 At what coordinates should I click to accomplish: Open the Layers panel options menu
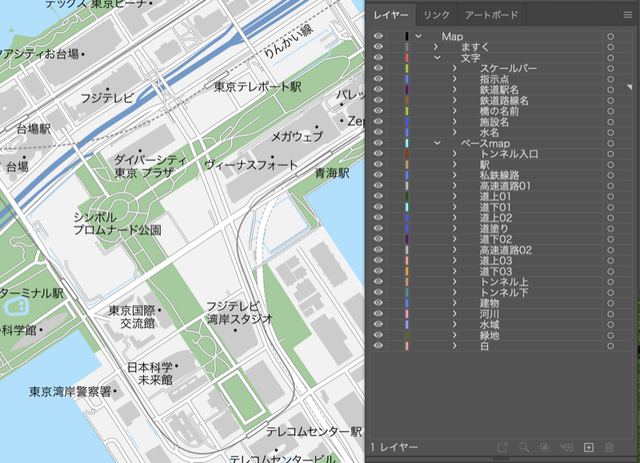[x=627, y=15]
